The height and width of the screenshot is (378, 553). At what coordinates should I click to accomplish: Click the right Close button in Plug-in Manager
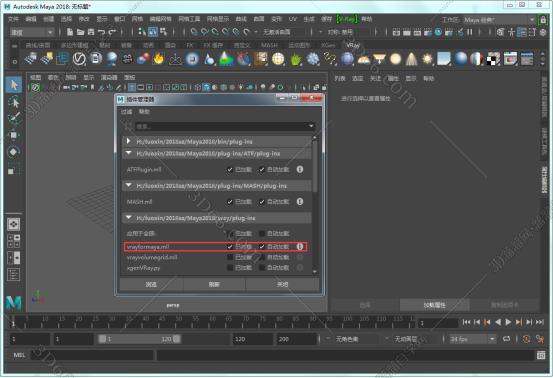282,284
